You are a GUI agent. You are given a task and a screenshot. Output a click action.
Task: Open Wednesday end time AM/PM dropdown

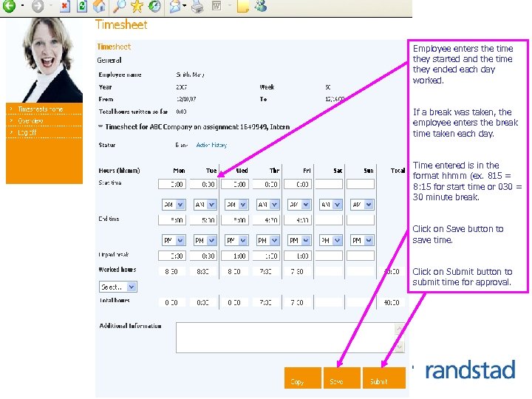[236, 240]
